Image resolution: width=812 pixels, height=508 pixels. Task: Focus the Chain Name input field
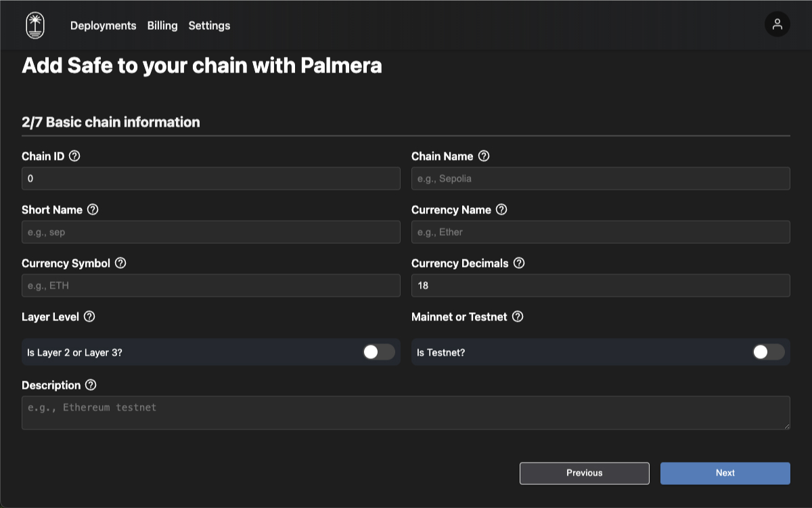click(601, 178)
